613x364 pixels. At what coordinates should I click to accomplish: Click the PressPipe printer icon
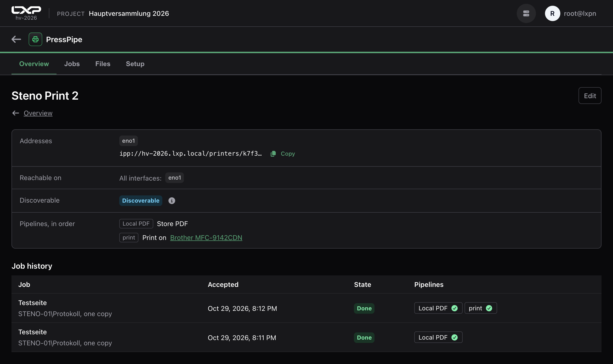pyautogui.click(x=35, y=39)
